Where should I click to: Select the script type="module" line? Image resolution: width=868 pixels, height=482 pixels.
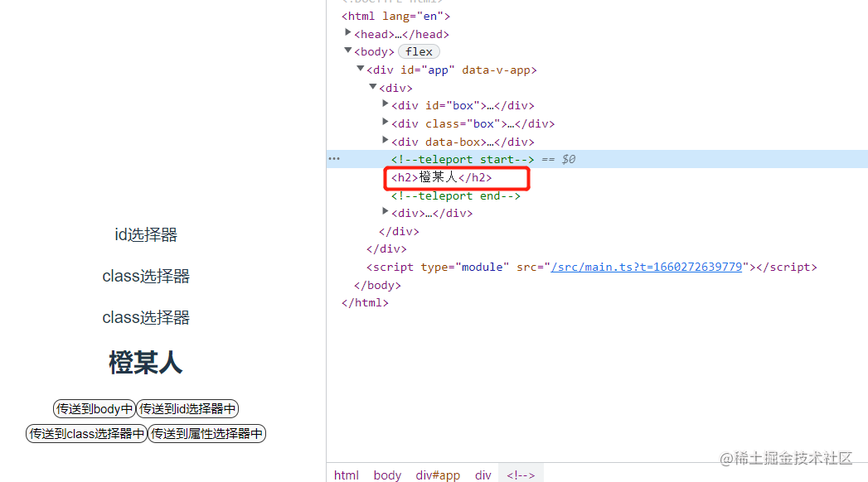click(591, 267)
